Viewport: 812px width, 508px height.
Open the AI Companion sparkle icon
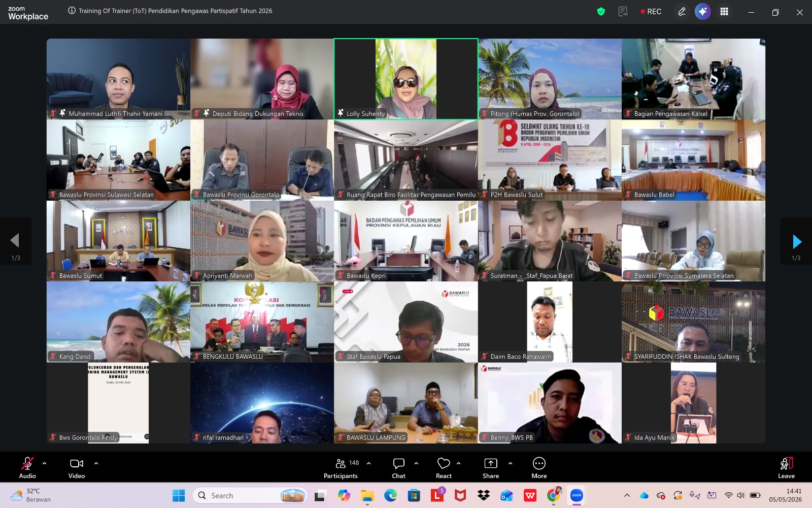point(703,12)
